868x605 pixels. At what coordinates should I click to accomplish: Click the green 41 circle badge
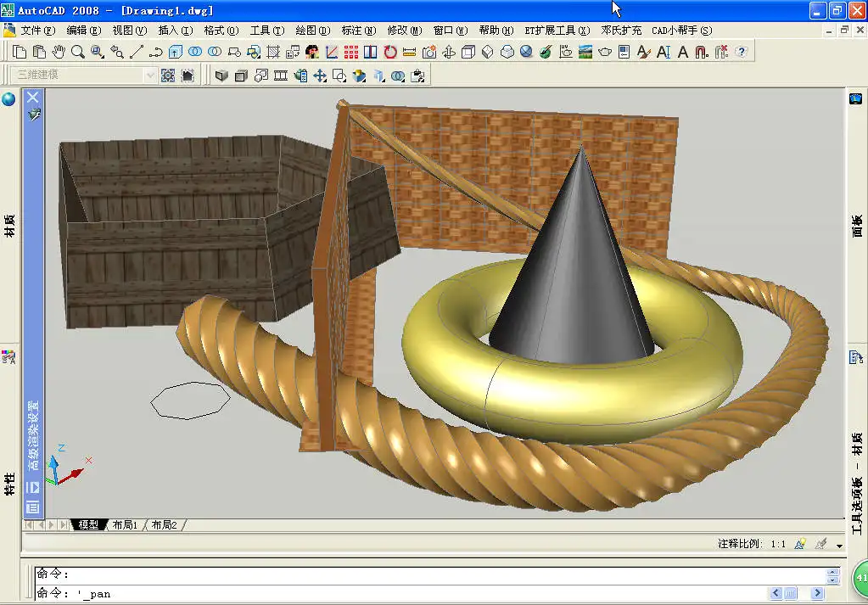click(x=860, y=578)
